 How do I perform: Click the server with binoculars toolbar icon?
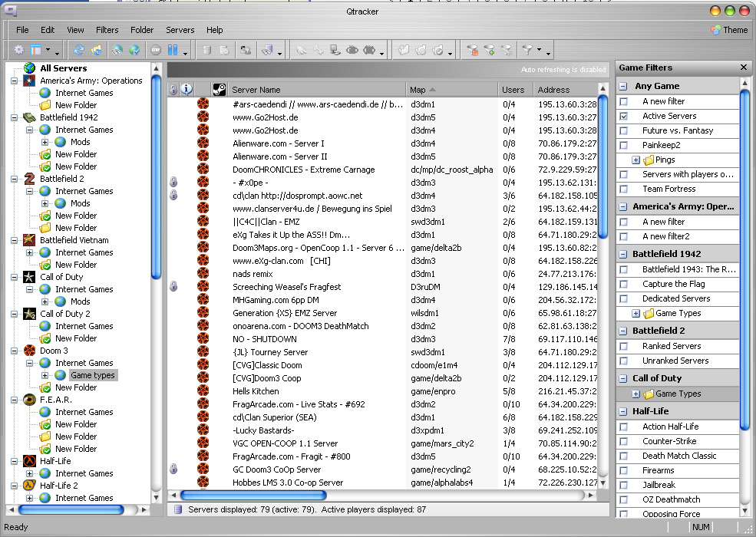coord(267,50)
